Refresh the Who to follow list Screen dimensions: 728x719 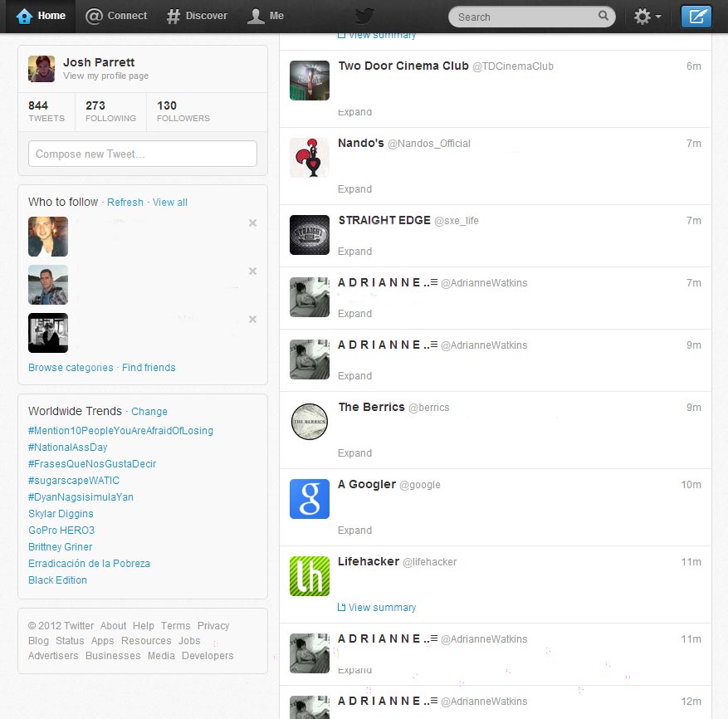125,203
